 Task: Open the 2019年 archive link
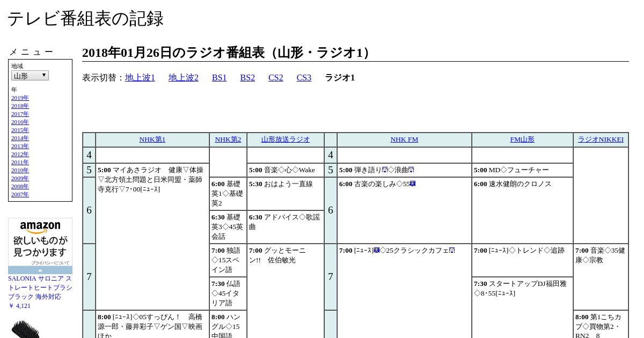point(20,98)
